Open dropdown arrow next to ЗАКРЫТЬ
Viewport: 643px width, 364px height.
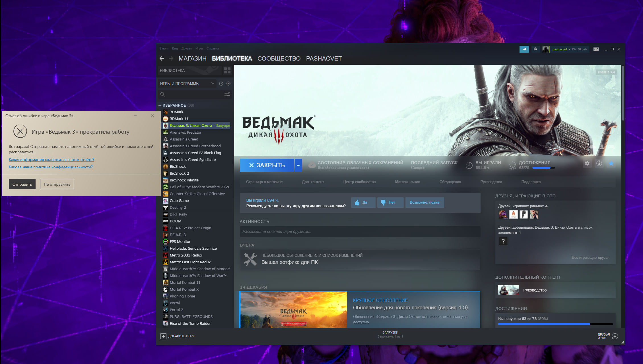(x=298, y=165)
